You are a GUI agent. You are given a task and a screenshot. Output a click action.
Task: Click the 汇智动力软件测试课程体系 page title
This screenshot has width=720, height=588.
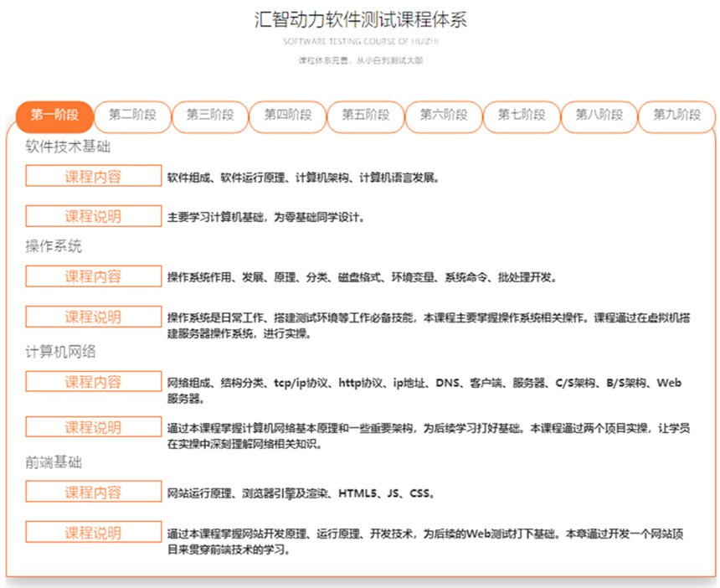point(360,18)
